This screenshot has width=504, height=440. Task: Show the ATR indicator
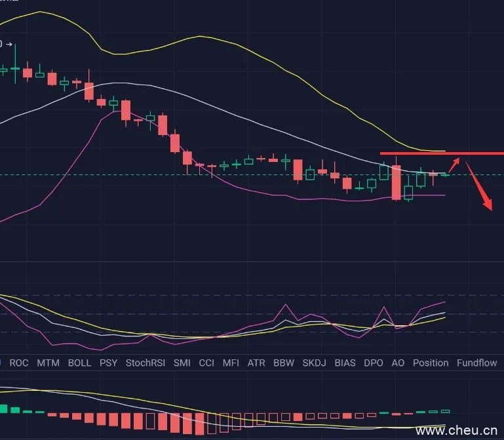tap(256, 363)
